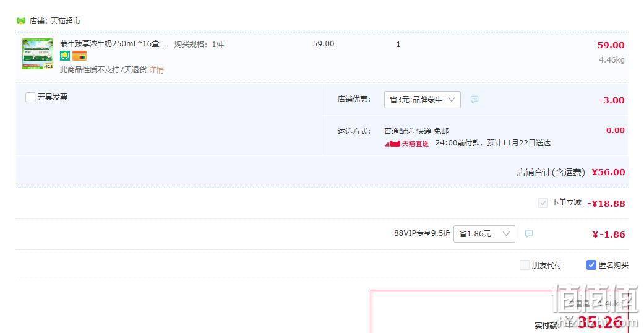Click the -3.00 store discount amount
Viewport: 644px width, 333px height.
pos(612,100)
